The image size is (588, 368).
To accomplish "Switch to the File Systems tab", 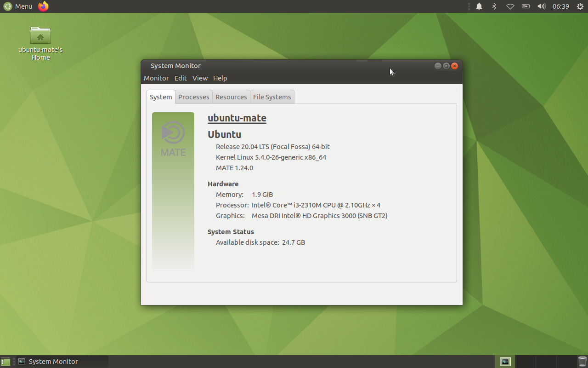I will point(272,97).
